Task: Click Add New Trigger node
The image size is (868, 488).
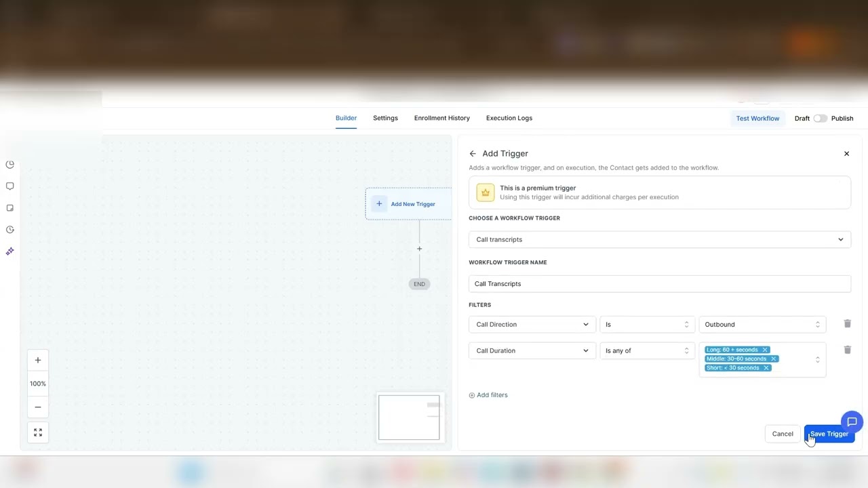Action: (x=408, y=203)
